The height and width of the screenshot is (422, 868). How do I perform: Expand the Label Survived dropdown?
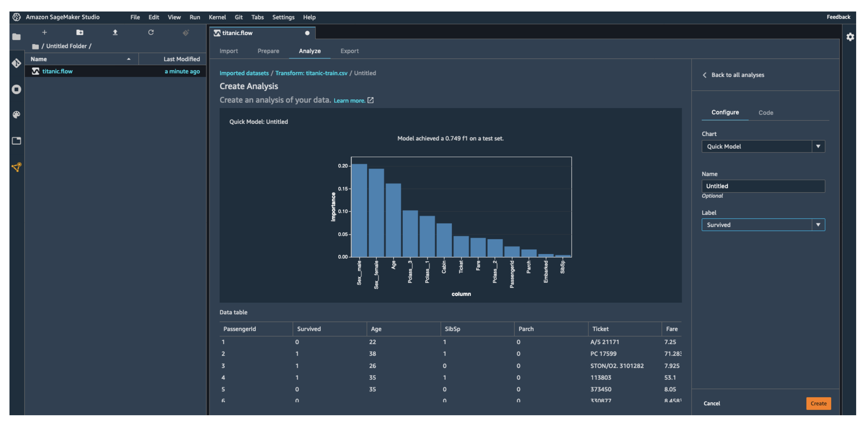(818, 225)
